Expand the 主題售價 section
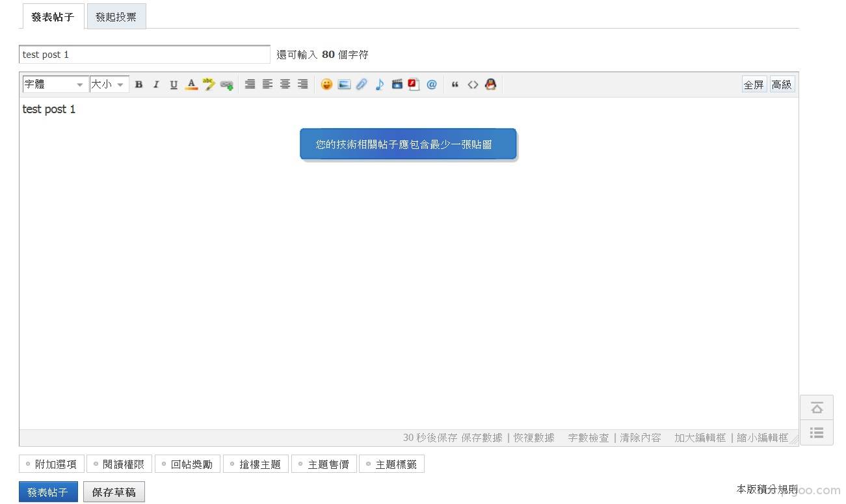Image resolution: width=846 pixels, height=504 pixels. click(x=324, y=464)
